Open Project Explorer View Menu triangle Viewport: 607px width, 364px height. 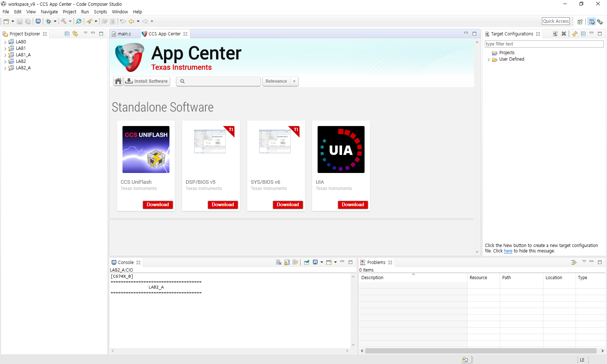86,33
